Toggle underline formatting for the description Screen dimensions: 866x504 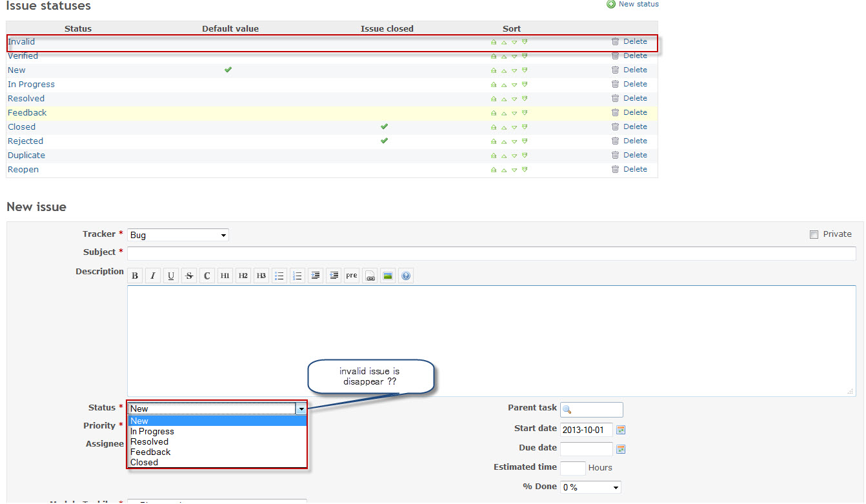pyautogui.click(x=170, y=276)
